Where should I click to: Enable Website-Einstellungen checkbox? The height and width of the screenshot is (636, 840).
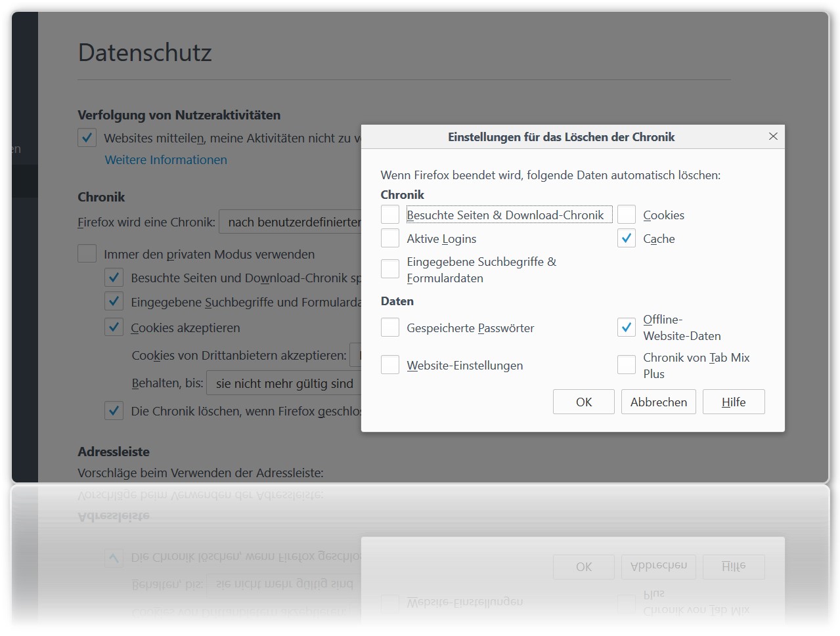click(390, 365)
